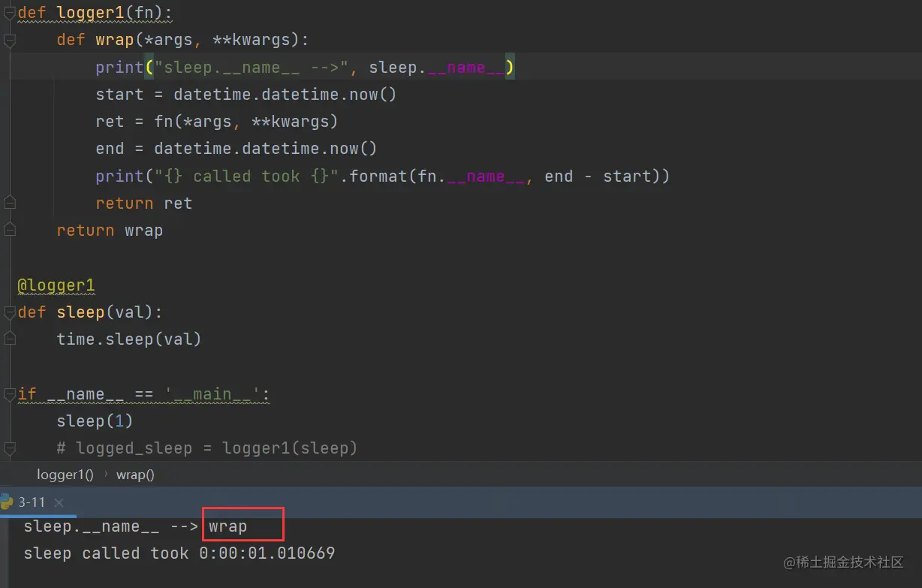The width and height of the screenshot is (922, 588).
Task: Click the 'sleep(1)' call line
Action: (x=95, y=421)
